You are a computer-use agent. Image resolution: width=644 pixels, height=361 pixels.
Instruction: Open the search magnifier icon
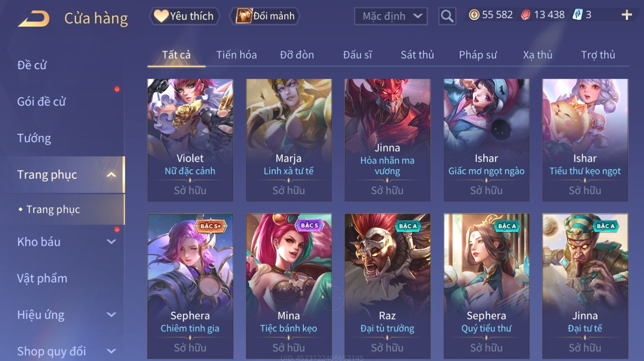pos(447,16)
